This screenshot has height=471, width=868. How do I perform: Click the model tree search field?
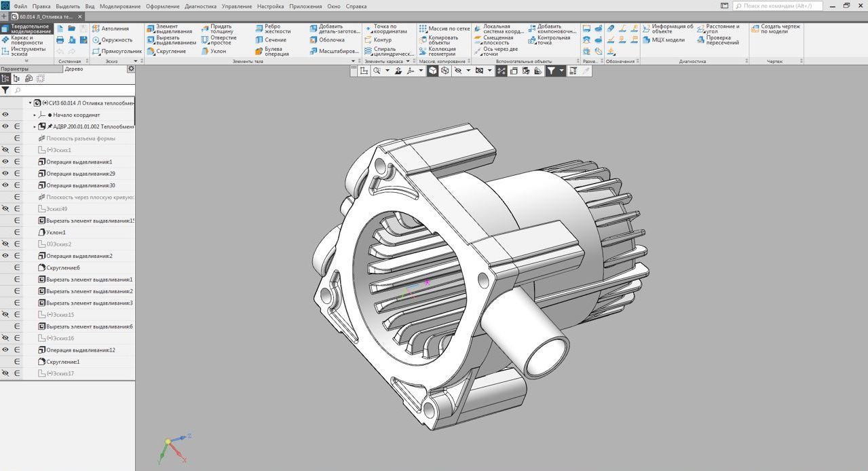[73, 90]
